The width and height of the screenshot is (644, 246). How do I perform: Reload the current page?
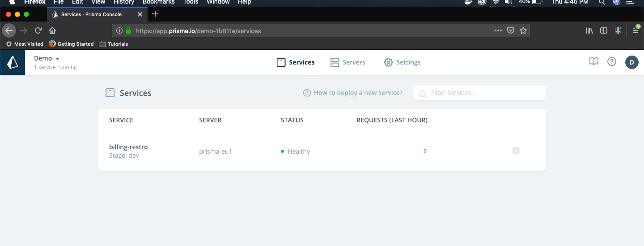coord(38,30)
